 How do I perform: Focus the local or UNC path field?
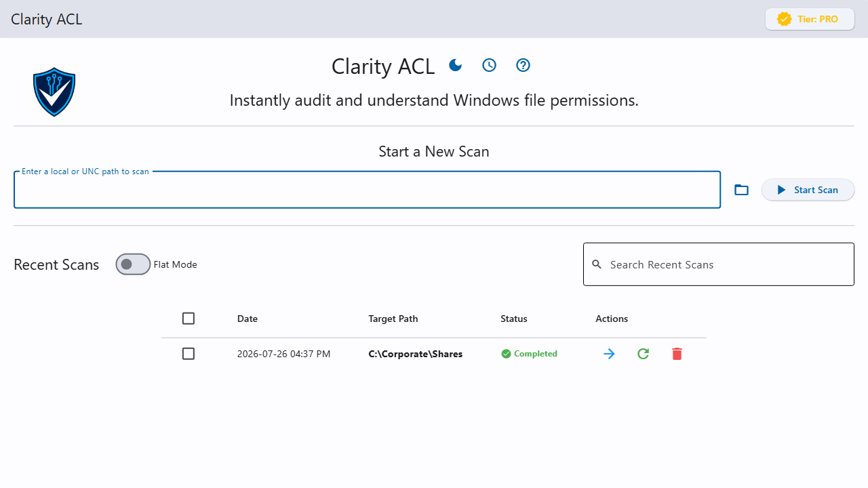click(x=367, y=190)
